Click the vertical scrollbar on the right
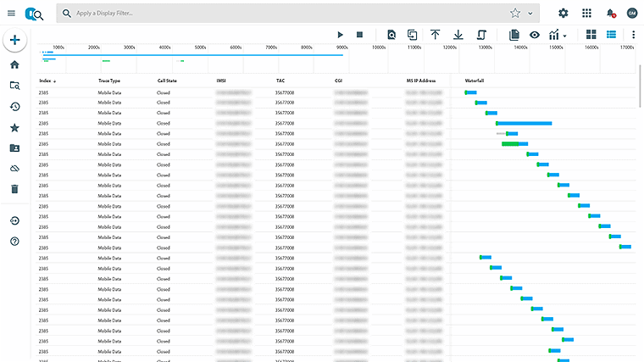The height and width of the screenshot is (362, 644). click(640, 86)
